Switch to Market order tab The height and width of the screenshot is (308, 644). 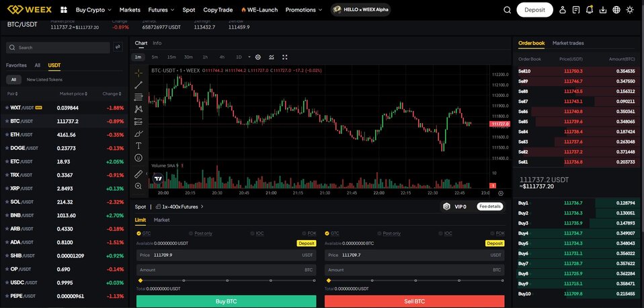pyautogui.click(x=161, y=220)
